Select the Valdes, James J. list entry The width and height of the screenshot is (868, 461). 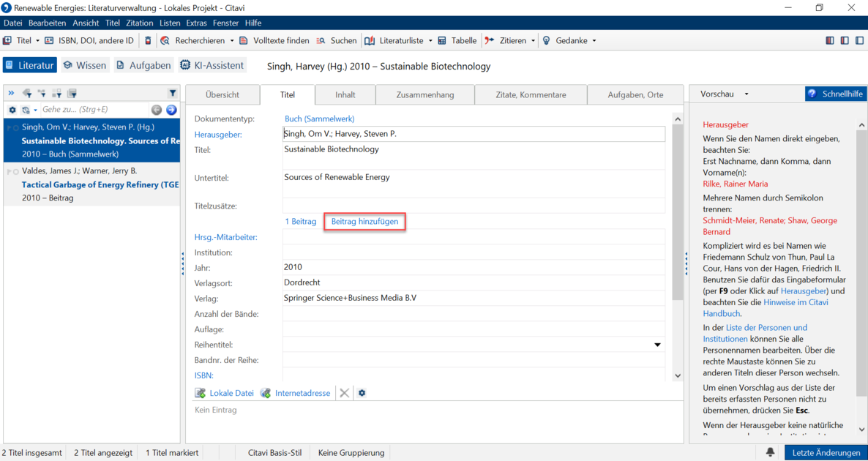[x=92, y=184]
